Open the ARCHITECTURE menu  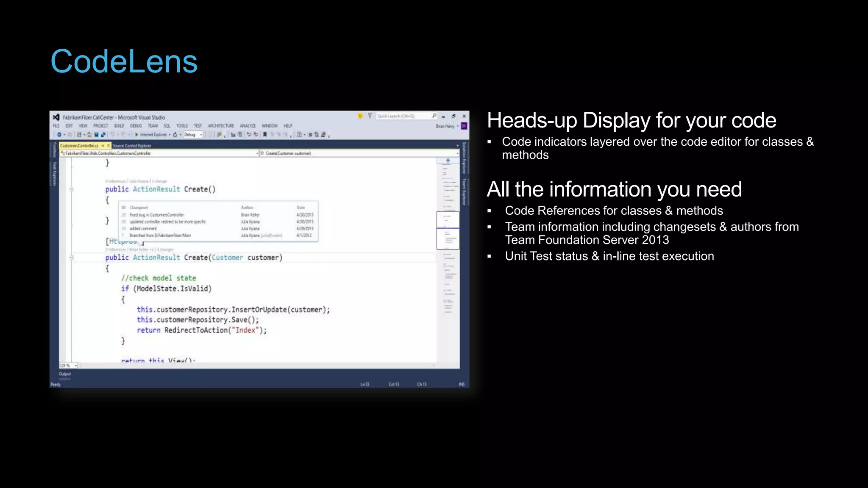[221, 126]
